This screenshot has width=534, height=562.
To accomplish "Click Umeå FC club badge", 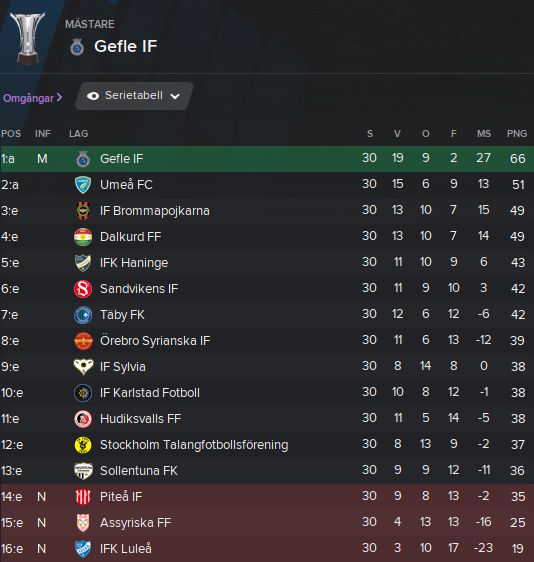I will [83, 185].
